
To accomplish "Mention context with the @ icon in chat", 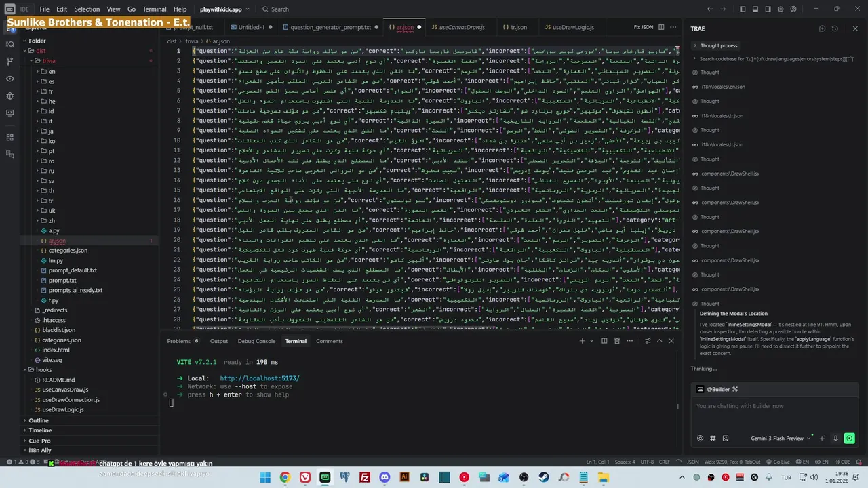I will 701,439.
